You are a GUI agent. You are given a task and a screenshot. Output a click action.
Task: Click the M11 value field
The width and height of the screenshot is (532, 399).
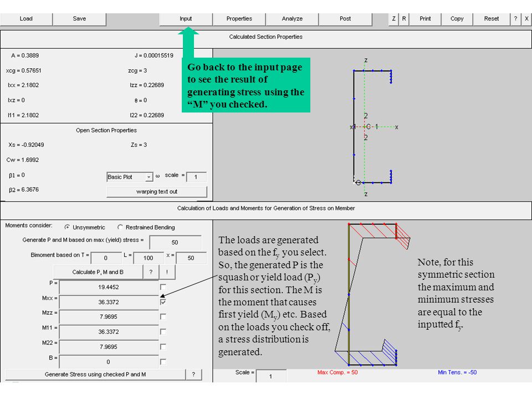109,332
